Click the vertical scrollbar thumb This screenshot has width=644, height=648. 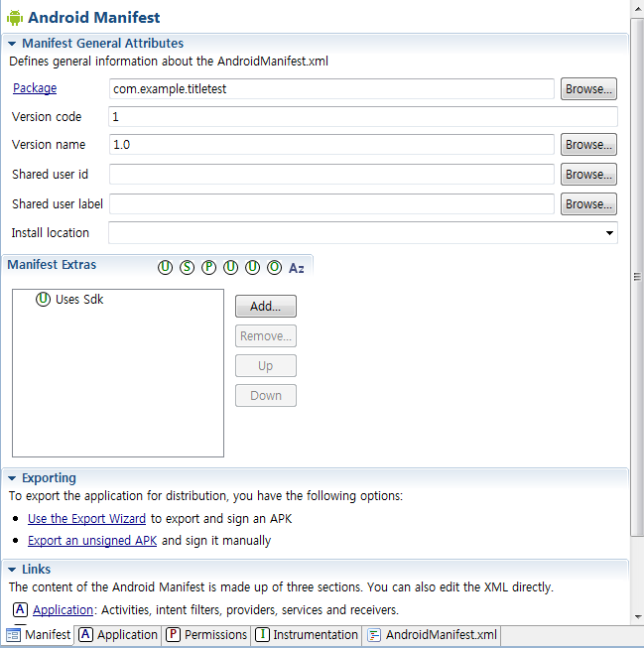[x=637, y=277]
